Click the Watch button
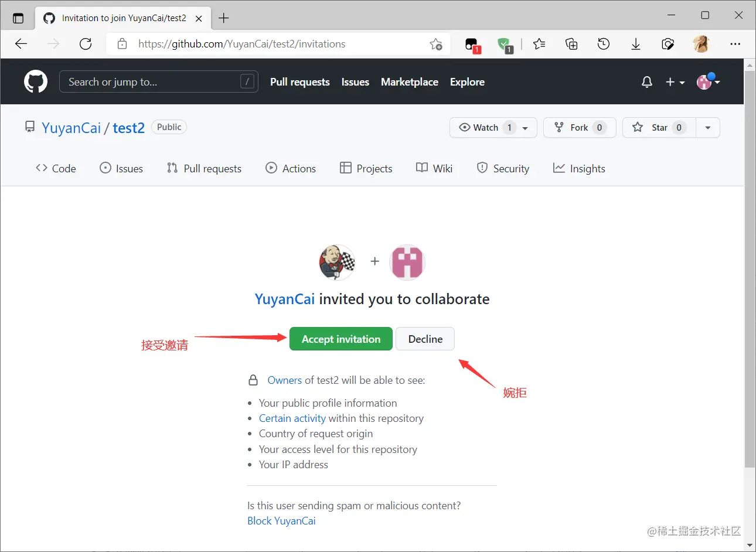Viewport: 756px width, 552px height. pos(493,127)
